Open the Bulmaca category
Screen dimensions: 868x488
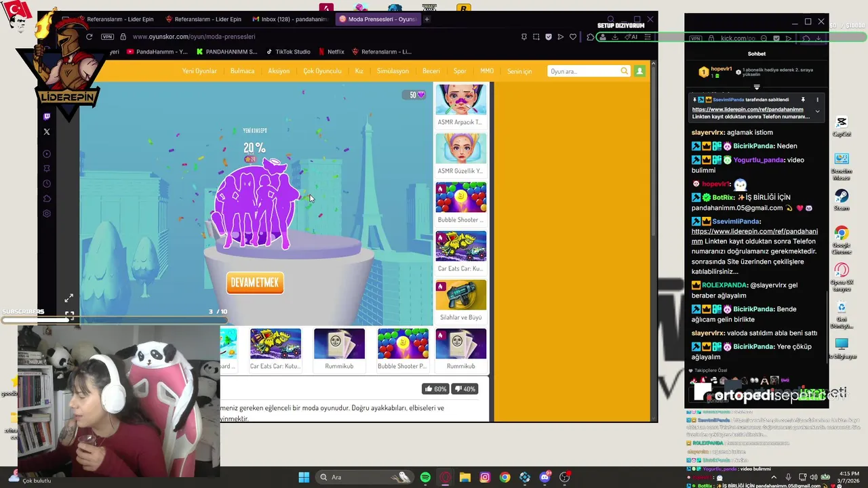[x=242, y=71]
